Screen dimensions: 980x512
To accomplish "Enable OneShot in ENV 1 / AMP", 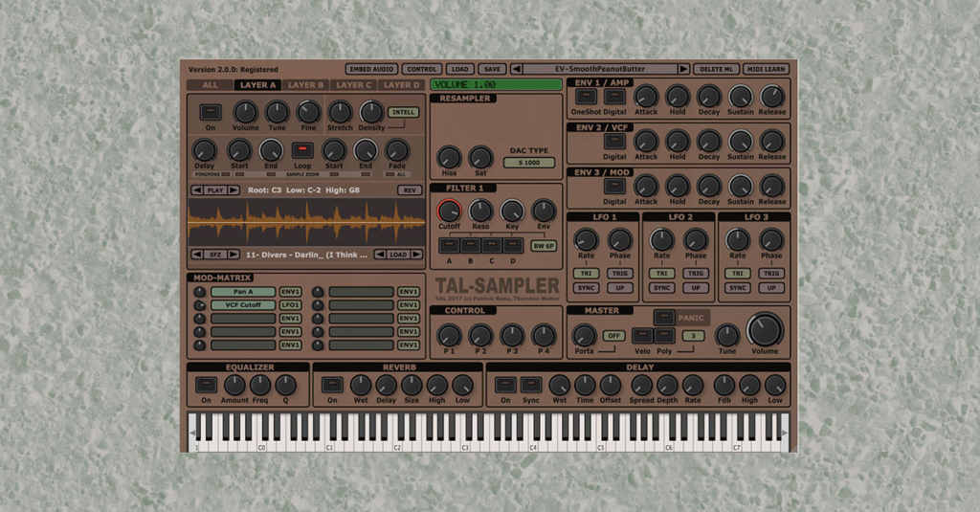I will tap(586, 97).
